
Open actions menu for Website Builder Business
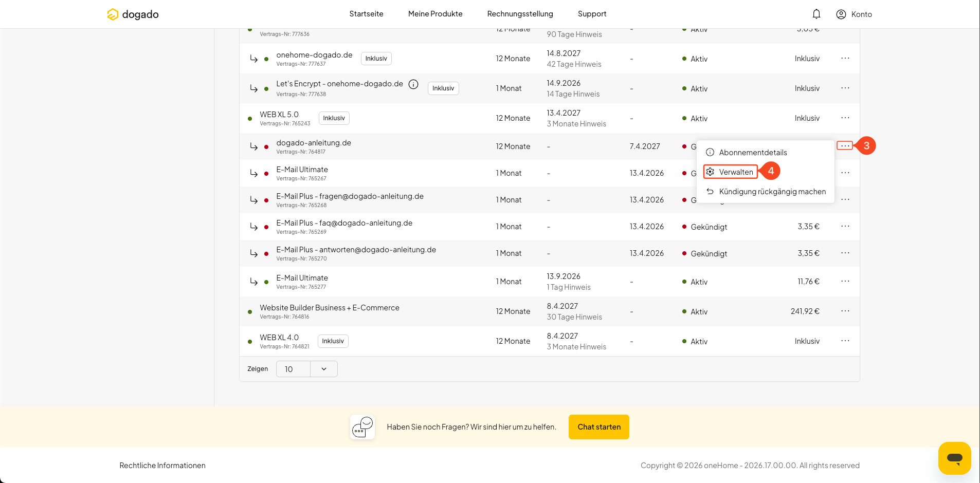click(845, 311)
